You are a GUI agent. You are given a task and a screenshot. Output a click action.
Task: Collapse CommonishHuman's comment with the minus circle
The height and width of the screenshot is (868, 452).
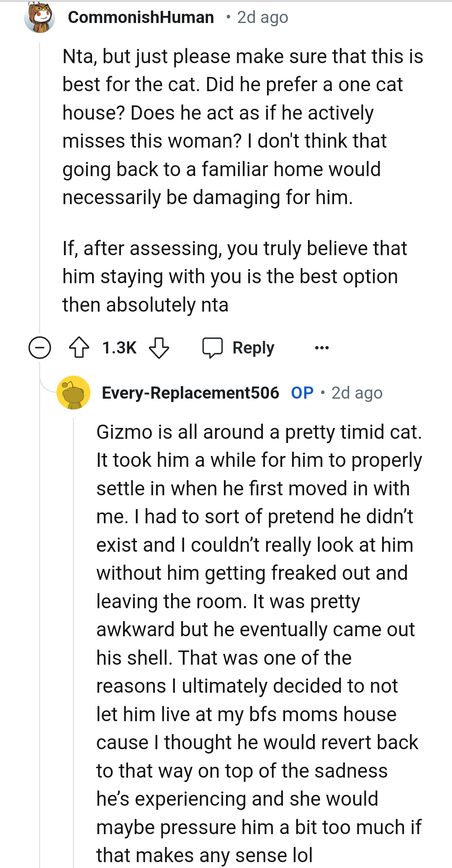coord(40,348)
